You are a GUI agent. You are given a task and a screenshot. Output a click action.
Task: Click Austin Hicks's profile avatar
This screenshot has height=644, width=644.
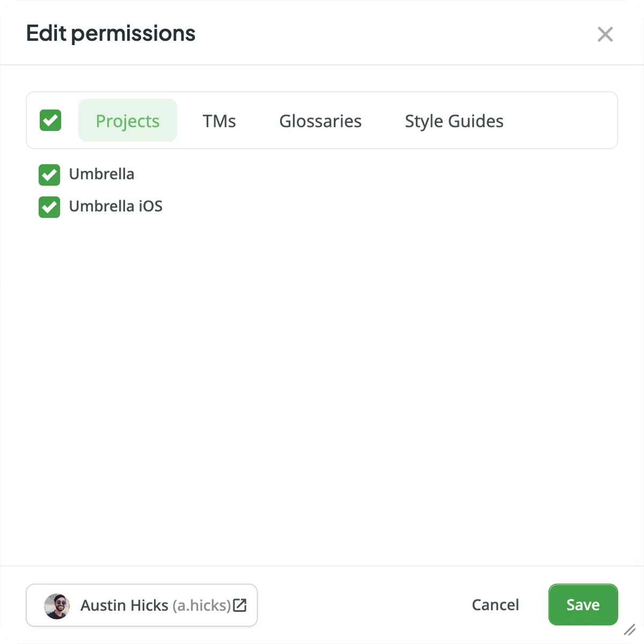tap(58, 605)
